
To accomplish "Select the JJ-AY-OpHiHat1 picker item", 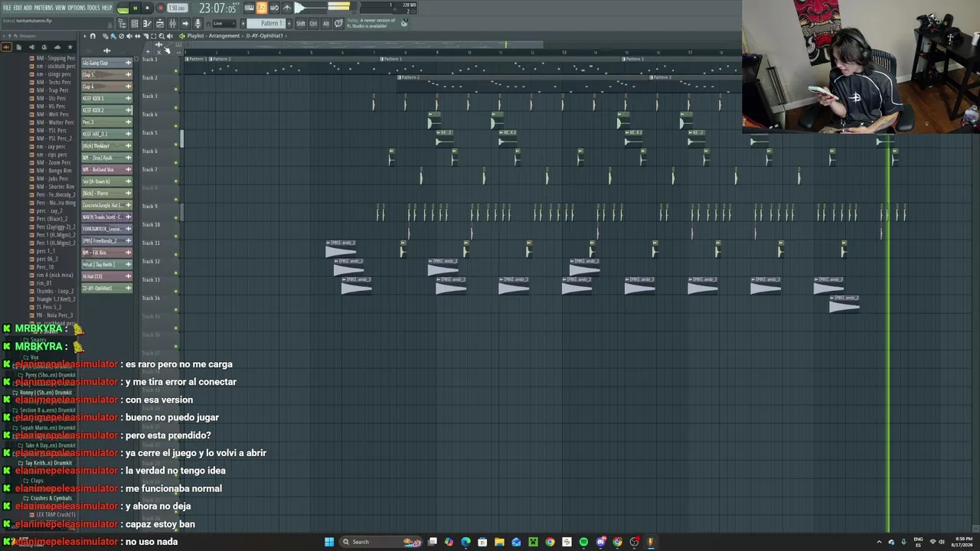I will click(106, 289).
